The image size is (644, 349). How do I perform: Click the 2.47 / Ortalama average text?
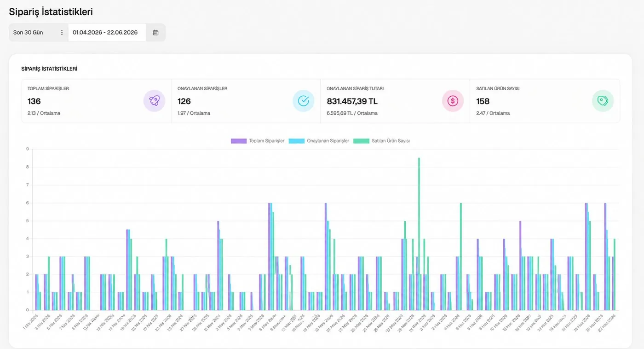[x=493, y=113]
